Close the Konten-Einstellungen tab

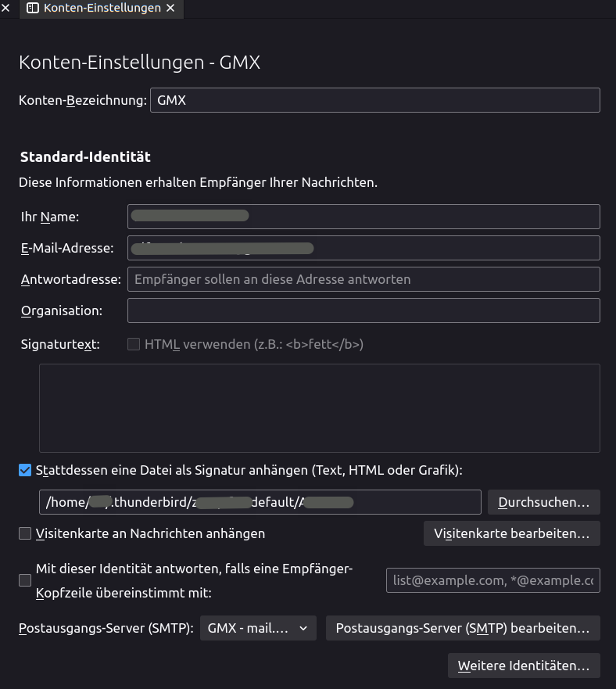click(x=171, y=9)
